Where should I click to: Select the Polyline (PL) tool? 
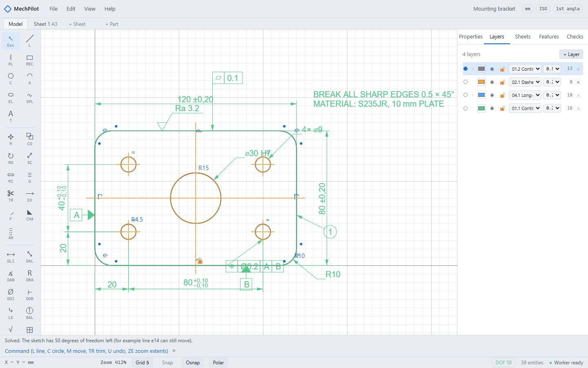pyautogui.click(x=11, y=60)
